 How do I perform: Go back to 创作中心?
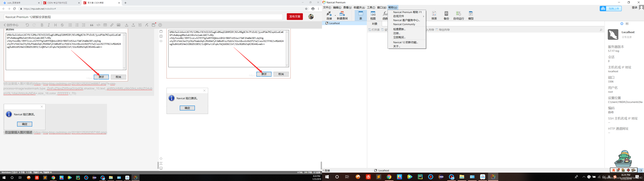click(11, 25)
